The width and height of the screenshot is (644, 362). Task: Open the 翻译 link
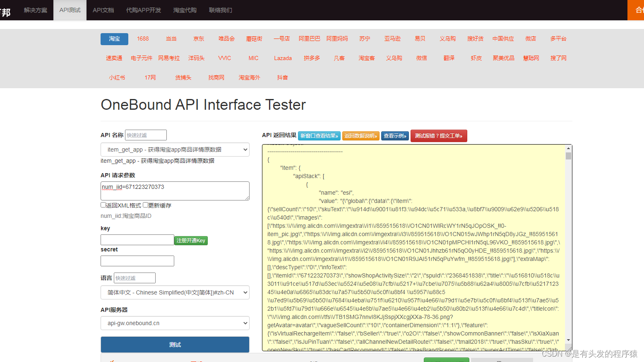pos(449,58)
